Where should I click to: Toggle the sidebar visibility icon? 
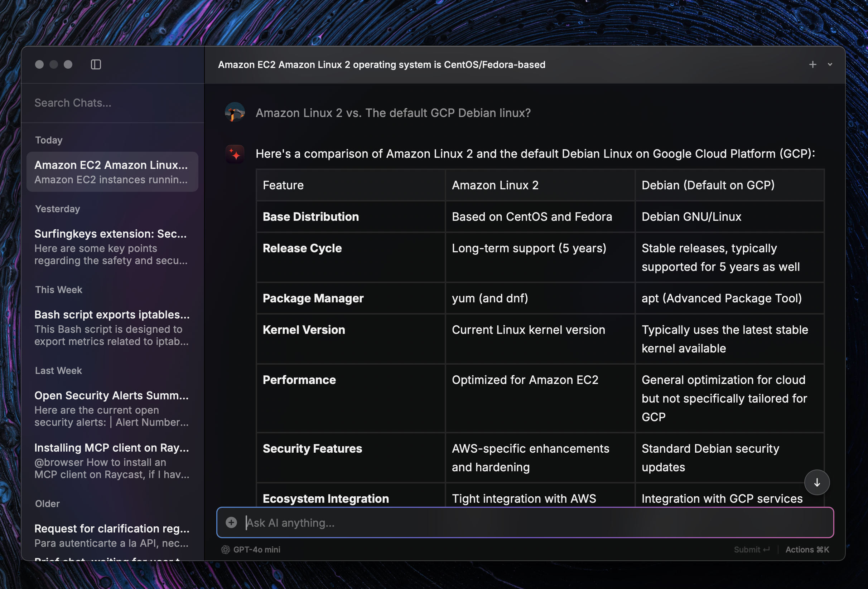(96, 64)
